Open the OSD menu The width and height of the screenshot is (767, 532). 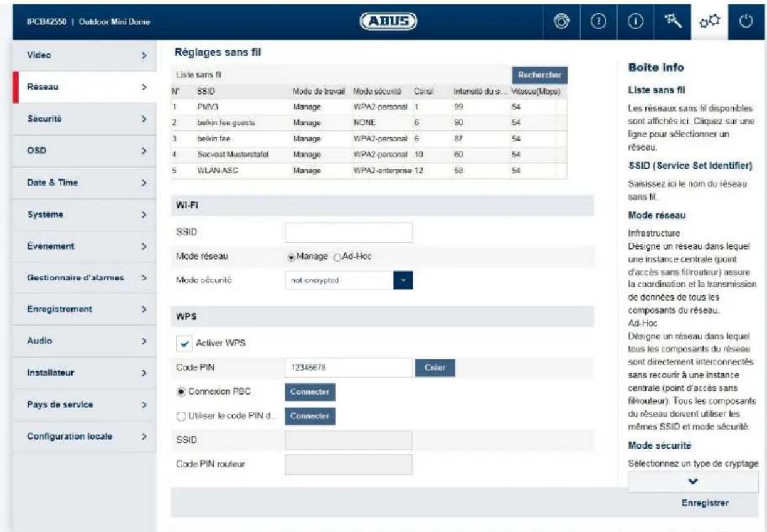(86, 151)
